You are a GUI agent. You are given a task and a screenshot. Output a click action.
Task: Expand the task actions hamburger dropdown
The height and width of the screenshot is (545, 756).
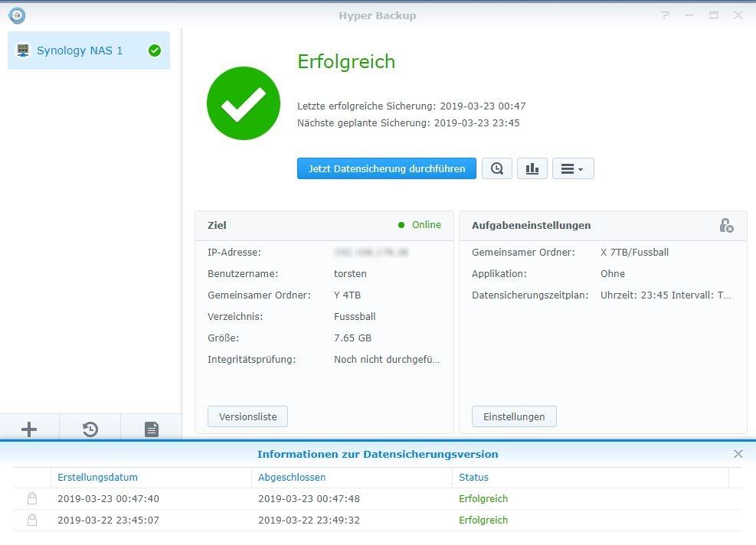(573, 168)
